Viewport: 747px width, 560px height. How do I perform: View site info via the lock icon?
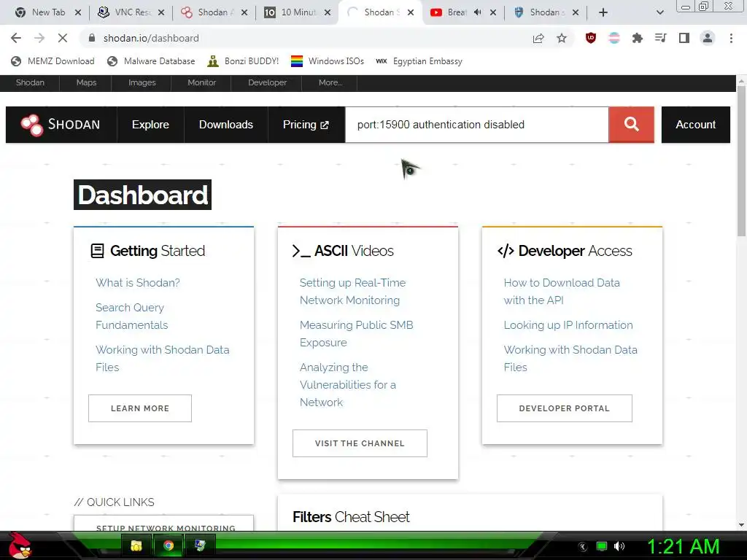click(x=92, y=38)
